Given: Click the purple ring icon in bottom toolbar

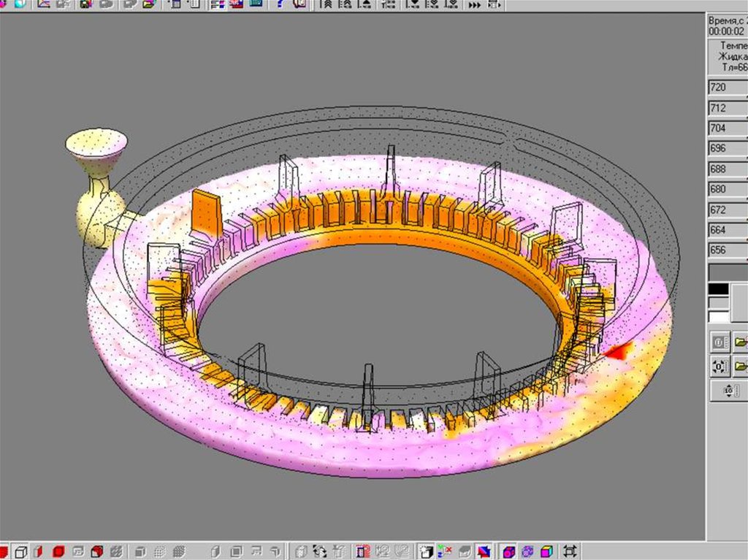Looking at the screenshot, I should click(x=528, y=551).
